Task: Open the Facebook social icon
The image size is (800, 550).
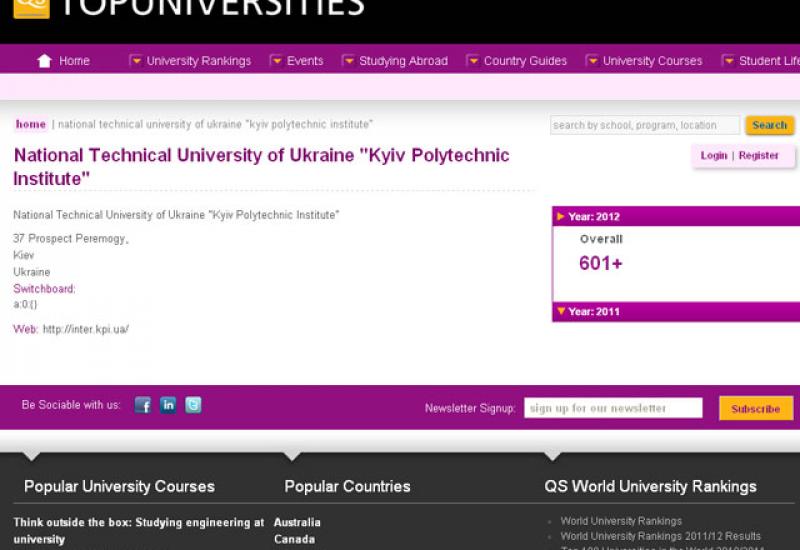Action: (143, 405)
